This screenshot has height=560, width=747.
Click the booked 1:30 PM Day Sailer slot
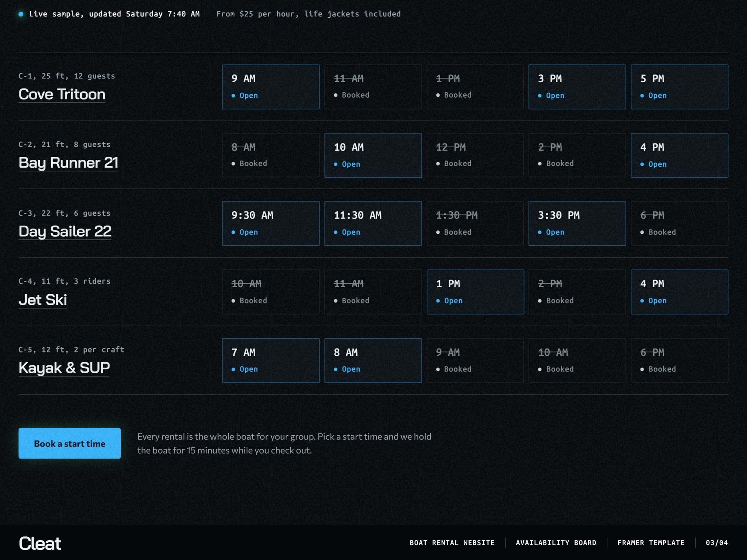tap(475, 223)
